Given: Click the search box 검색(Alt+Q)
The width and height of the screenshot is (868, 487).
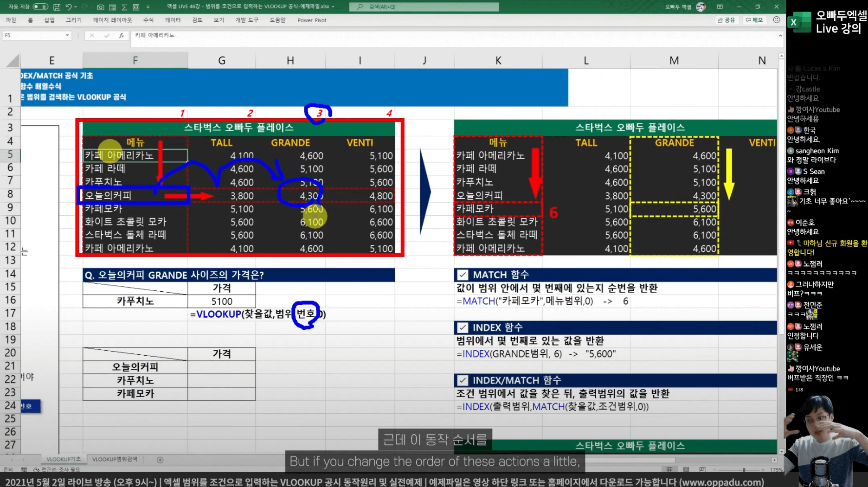Looking at the screenshot, I should pyautogui.click(x=424, y=6).
